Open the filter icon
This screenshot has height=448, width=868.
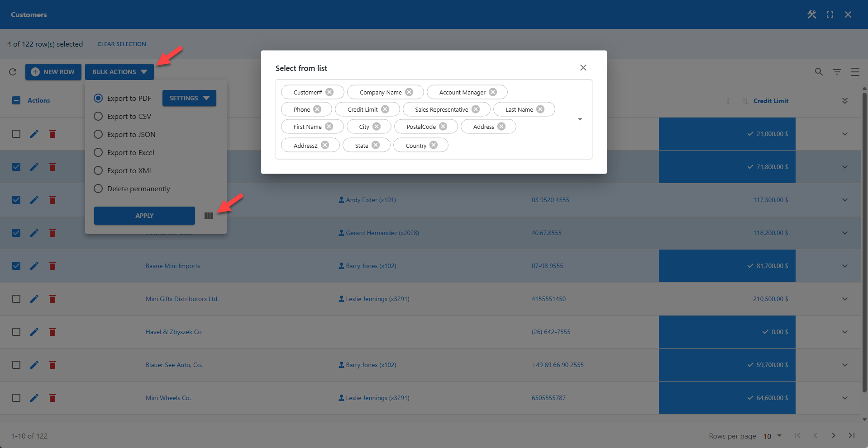click(837, 71)
